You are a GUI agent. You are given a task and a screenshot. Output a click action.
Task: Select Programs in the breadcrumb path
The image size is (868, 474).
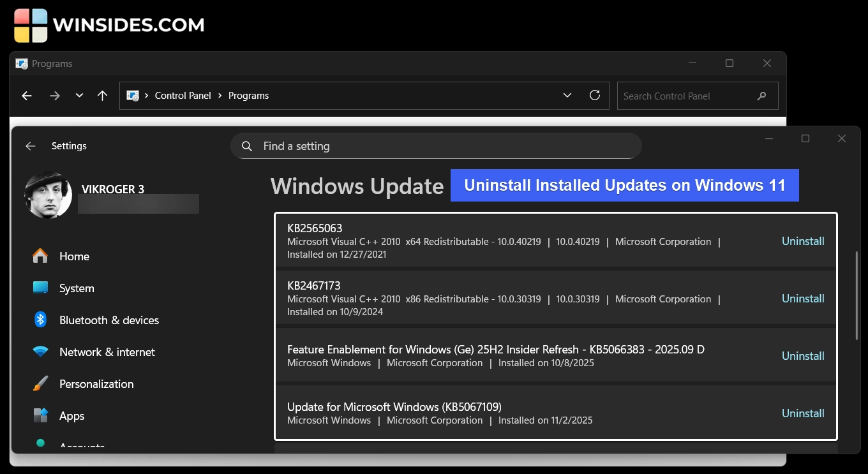point(248,95)
